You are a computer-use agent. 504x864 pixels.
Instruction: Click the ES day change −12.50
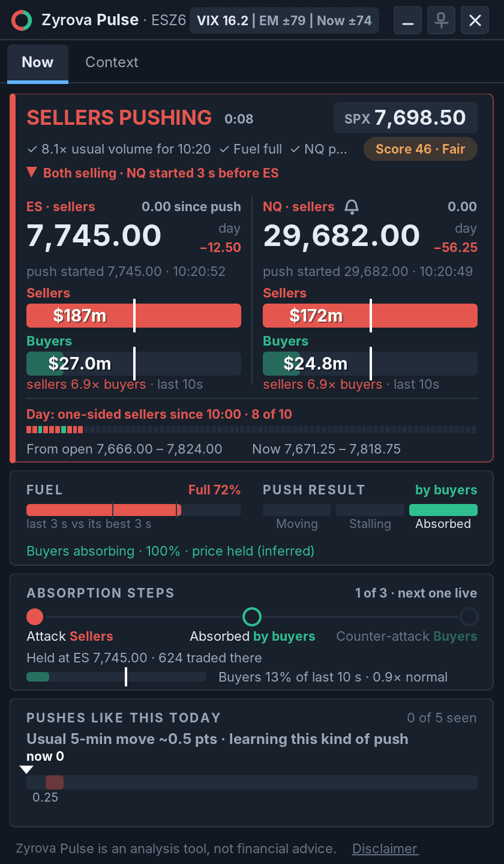tap(220, 247)
